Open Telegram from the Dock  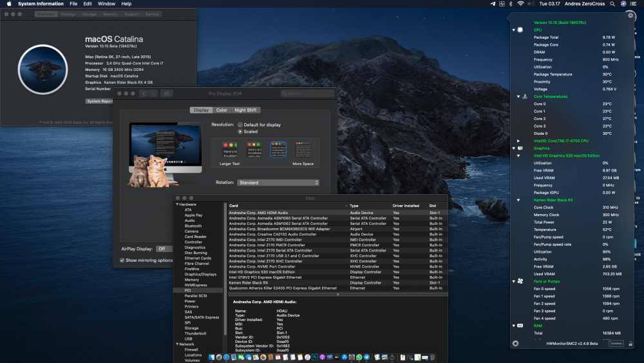click(x=366, y=357)
